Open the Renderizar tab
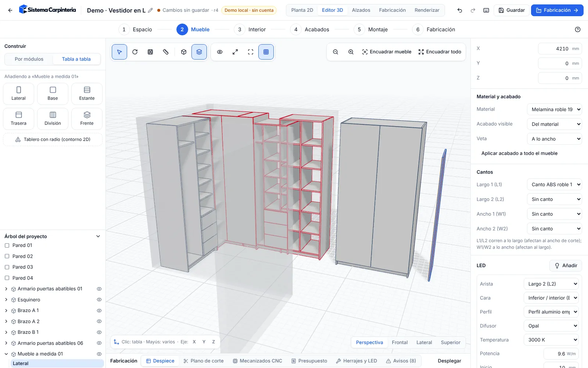 [427, 10]
